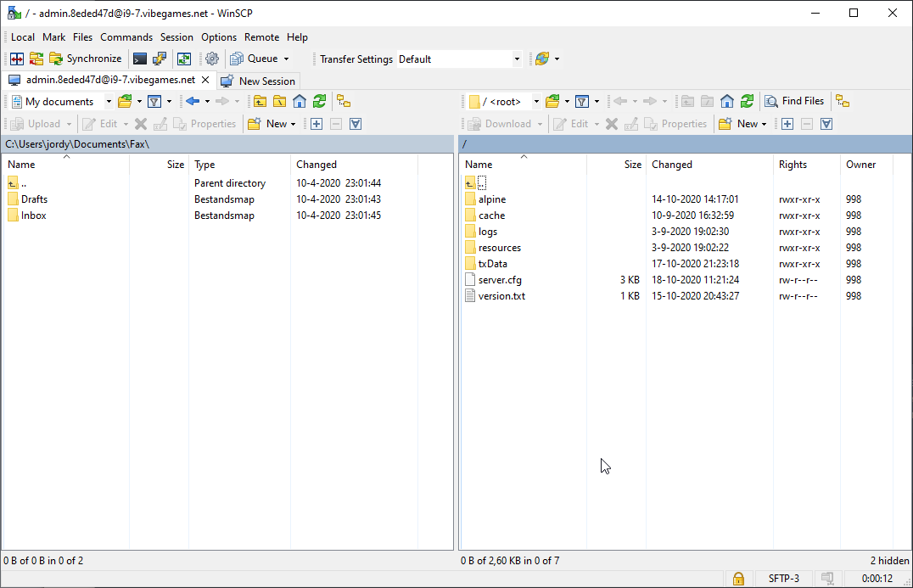Open session in PuTTY icon
913x588 pixels.
(159, 59)
